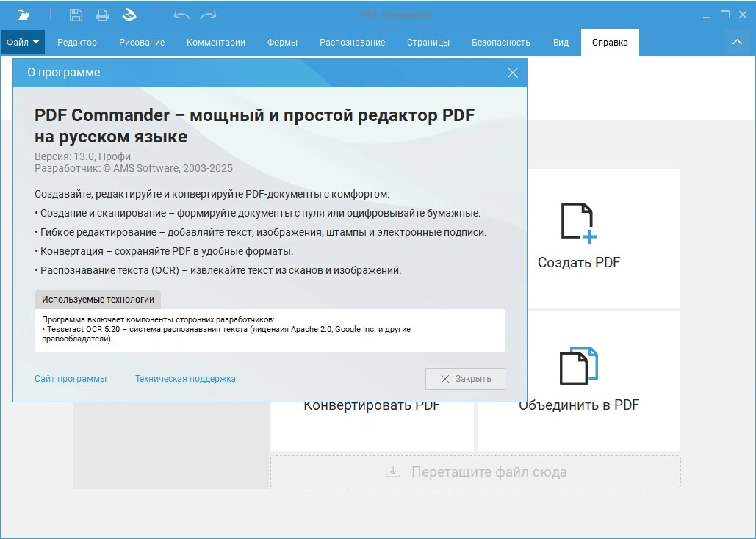The width and height of the screenshot is (756, 539).
Task: Select the Справка tab
Action: tap(610, 43)
